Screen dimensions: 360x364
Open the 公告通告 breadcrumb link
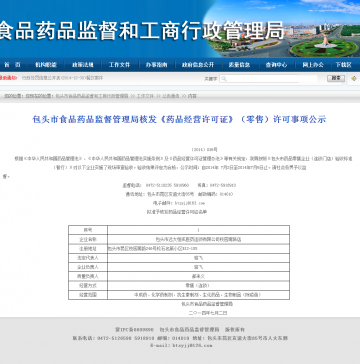(172, 96)
